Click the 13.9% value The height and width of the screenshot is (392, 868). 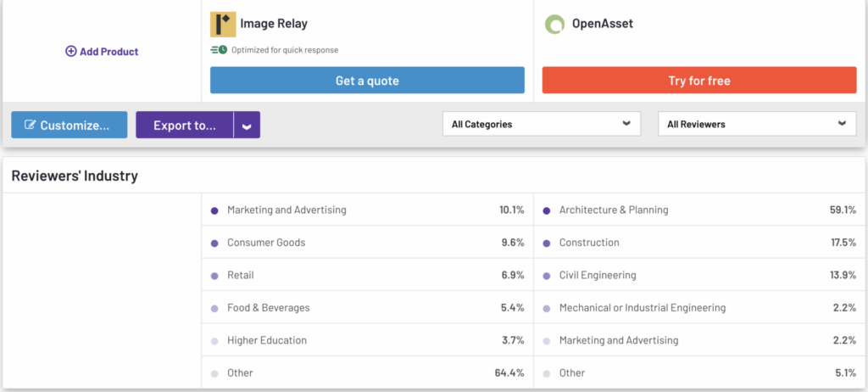pyautogui.click(x=843, y=275)
